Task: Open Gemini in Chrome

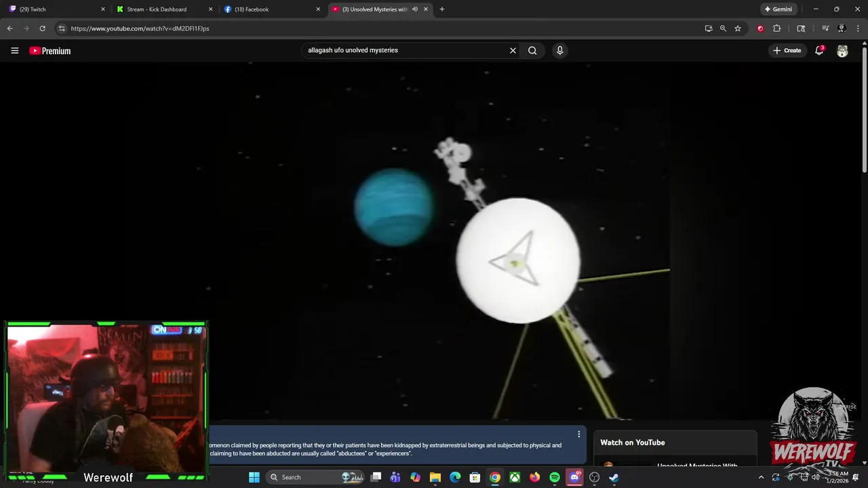Action: coord(778,9)
